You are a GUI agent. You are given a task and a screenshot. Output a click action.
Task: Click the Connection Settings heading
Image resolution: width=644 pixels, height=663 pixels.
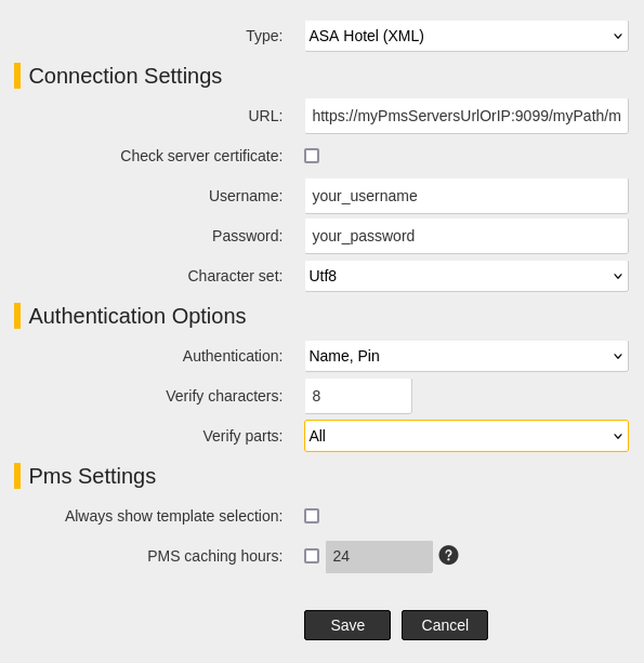point(125,76)
